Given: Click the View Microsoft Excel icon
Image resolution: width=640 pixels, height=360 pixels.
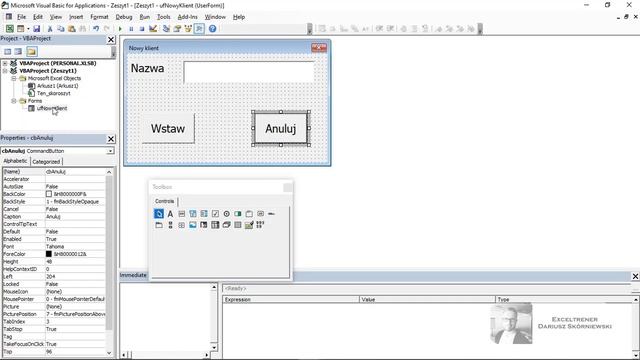Looking at the screenshot, I should [x=9, y=29].
